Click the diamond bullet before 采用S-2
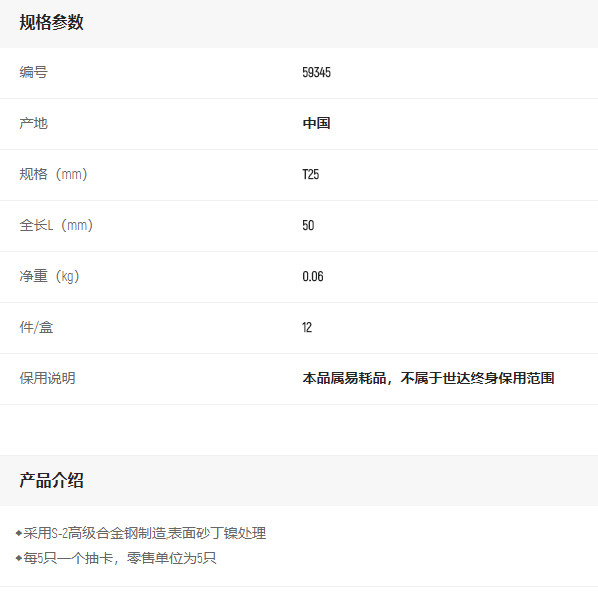The height and width of the screenshot is (594, 598). 19,533
